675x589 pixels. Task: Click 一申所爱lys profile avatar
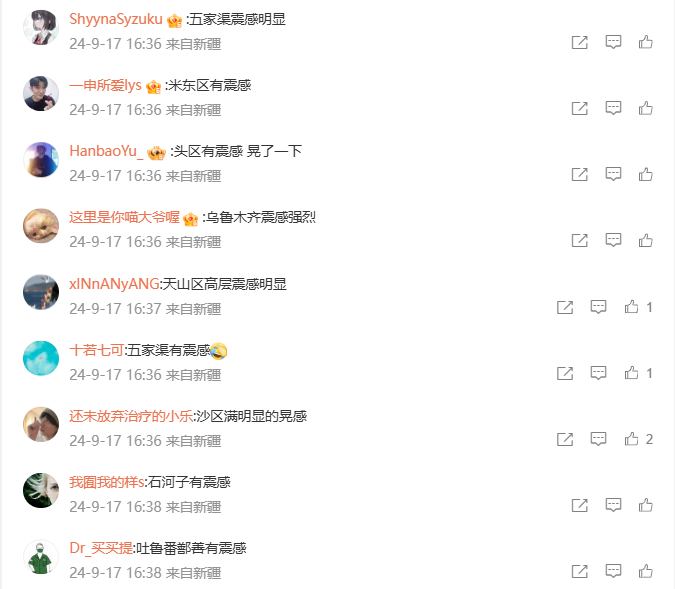pyautogui.click(x=41, y=94)
